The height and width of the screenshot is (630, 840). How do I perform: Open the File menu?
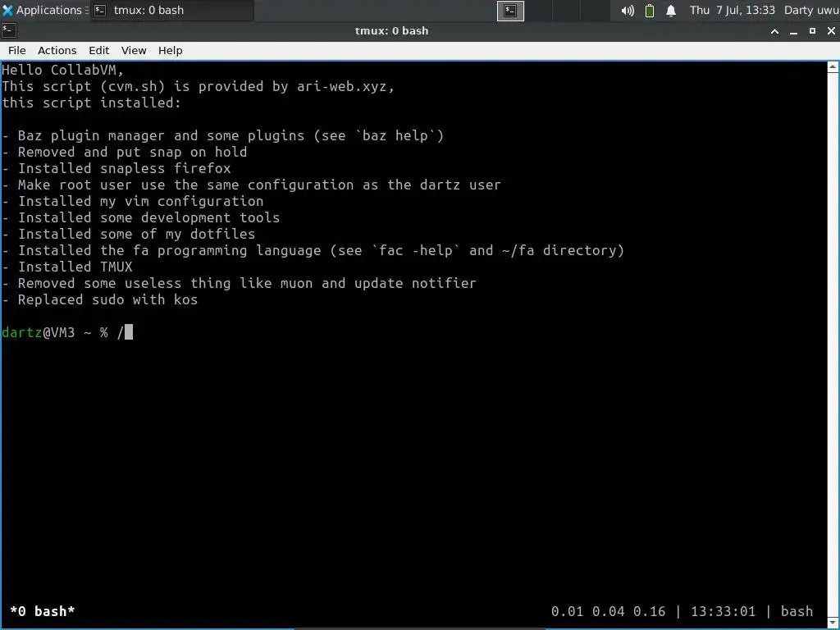click(x=17, y=50)
